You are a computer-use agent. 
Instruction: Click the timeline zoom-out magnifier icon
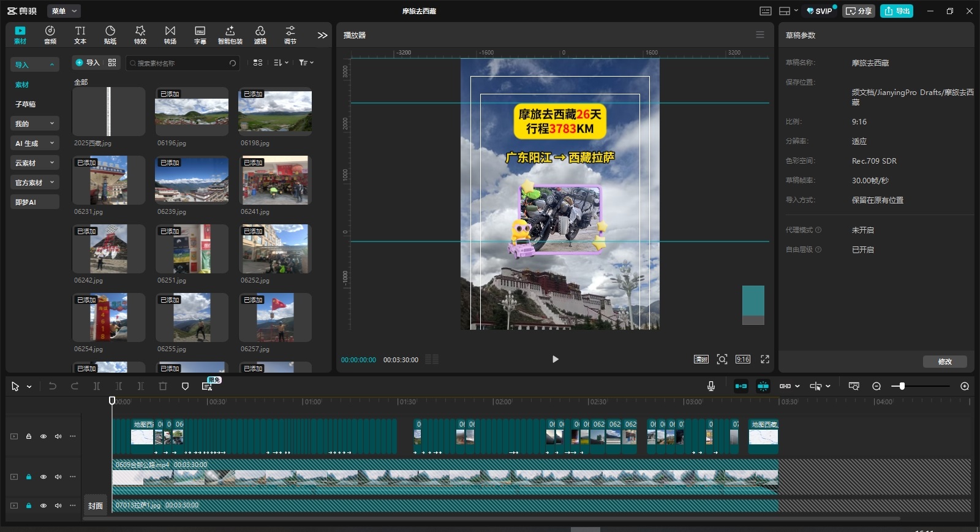click(x=876, y=386)
